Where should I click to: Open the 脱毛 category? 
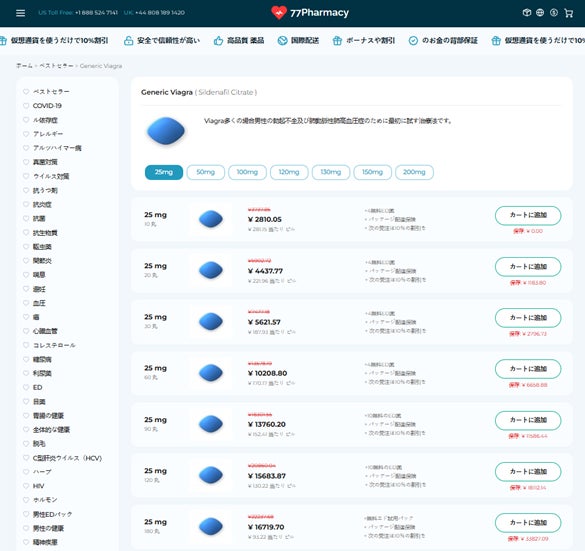click(x=39, y=444)
